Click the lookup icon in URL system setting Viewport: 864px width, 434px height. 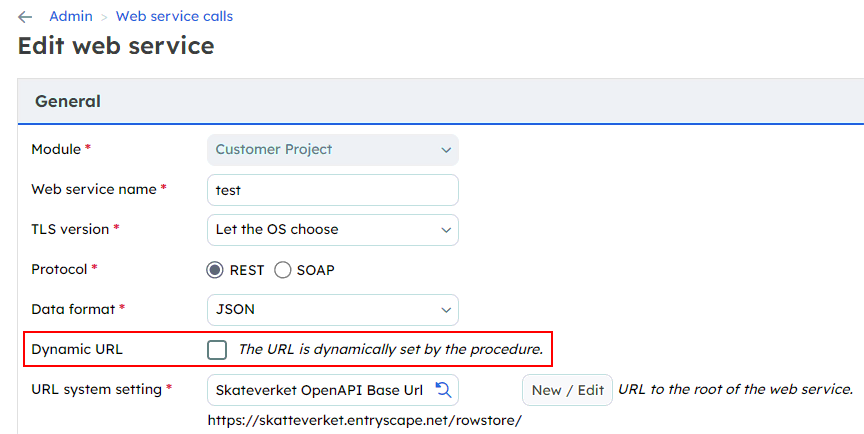coord(443,389)
